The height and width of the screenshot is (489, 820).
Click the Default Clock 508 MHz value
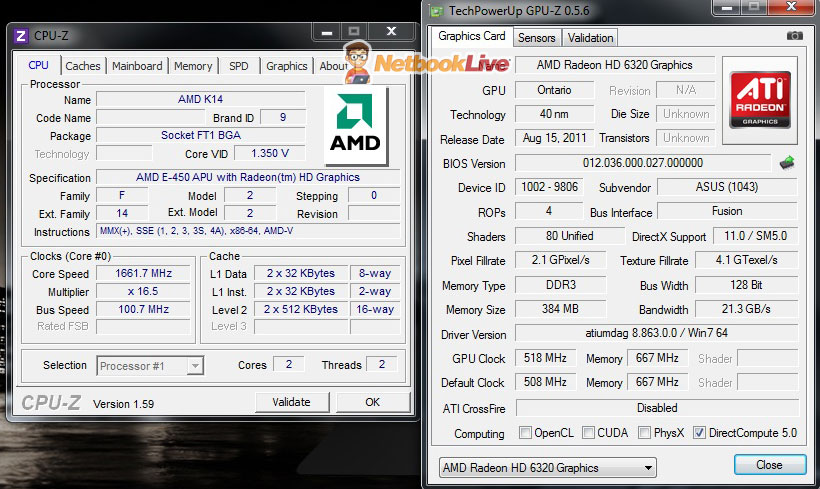point(545,382)
